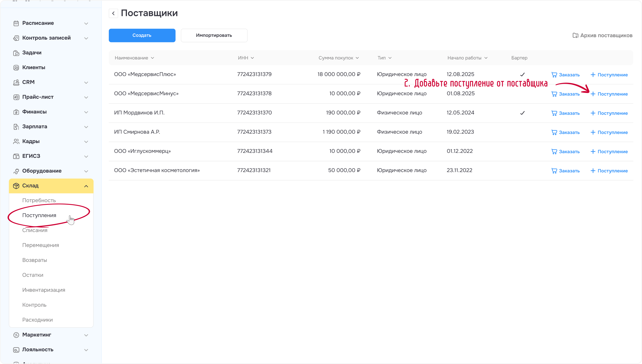Expand the Контроль записей chevron

click(86, 38)
